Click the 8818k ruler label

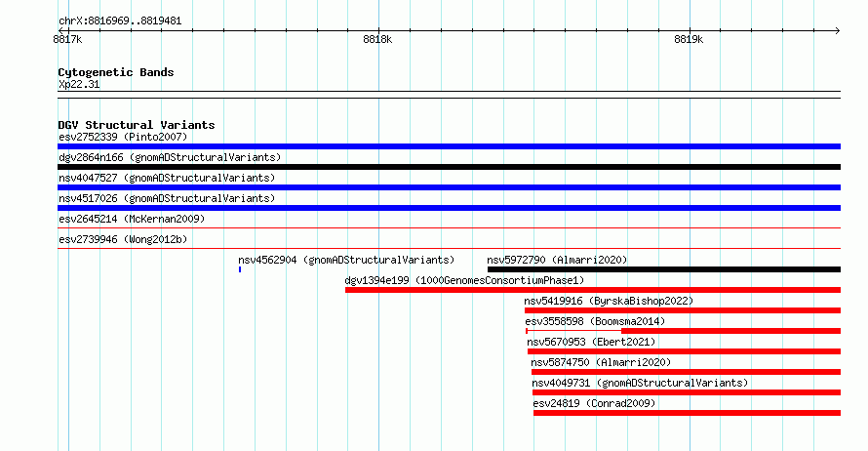point(377,39)
